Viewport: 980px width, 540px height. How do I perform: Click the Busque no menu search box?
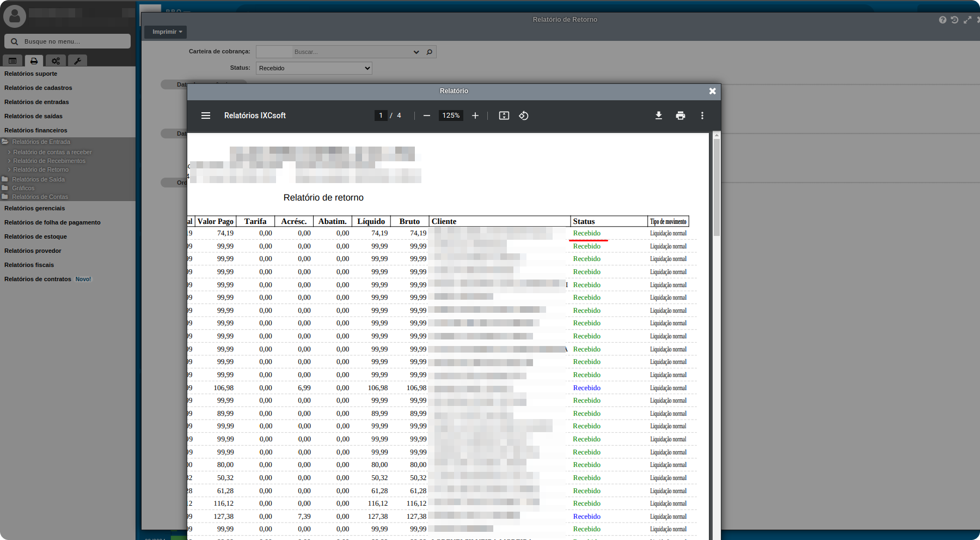point(68,41)
